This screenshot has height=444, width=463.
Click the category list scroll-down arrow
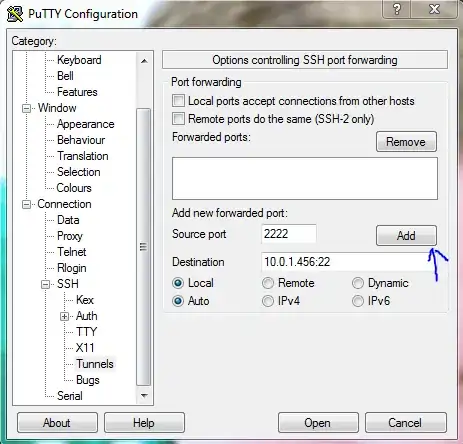pos(144,396)
